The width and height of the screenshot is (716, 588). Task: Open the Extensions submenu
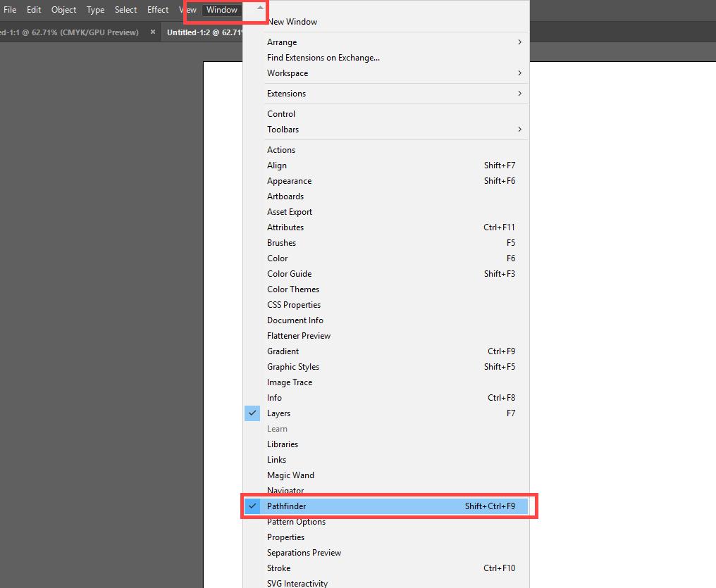[x=286, y=94]
